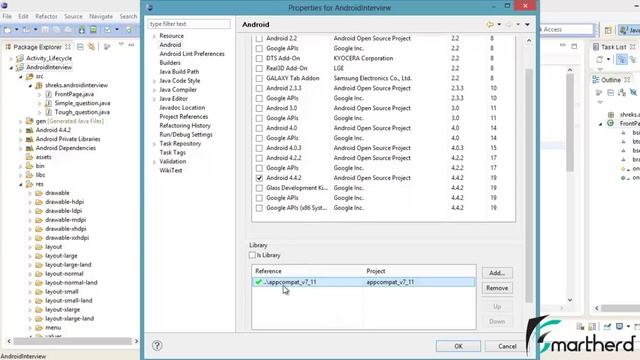The image size is (640, 360).
Task: Select the layout-large folder
Action: (x=61, y=256)
